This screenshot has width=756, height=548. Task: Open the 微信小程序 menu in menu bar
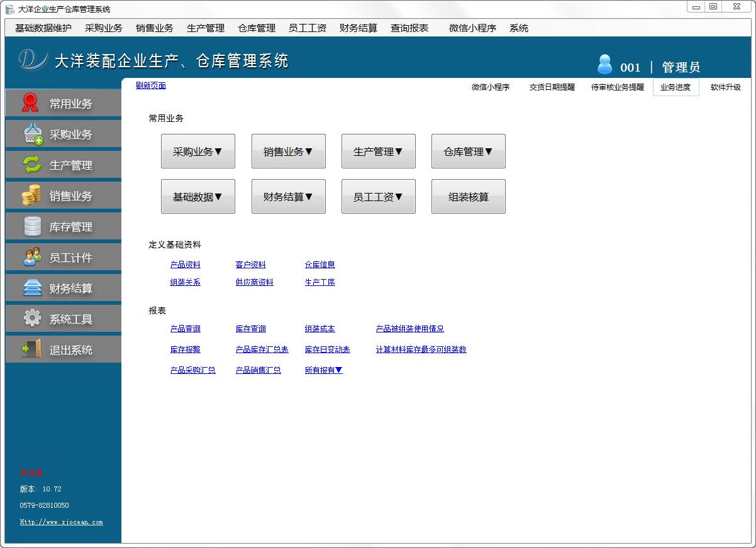coord(472,28)
